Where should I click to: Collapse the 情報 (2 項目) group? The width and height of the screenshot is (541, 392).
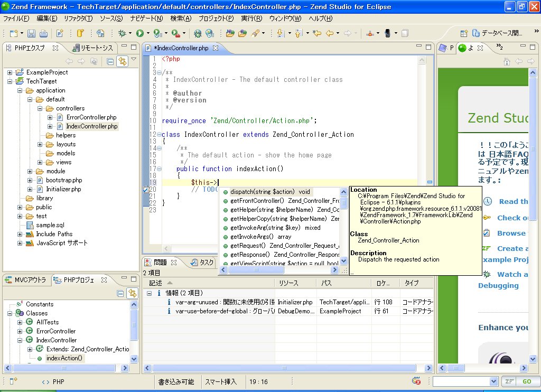149,293
